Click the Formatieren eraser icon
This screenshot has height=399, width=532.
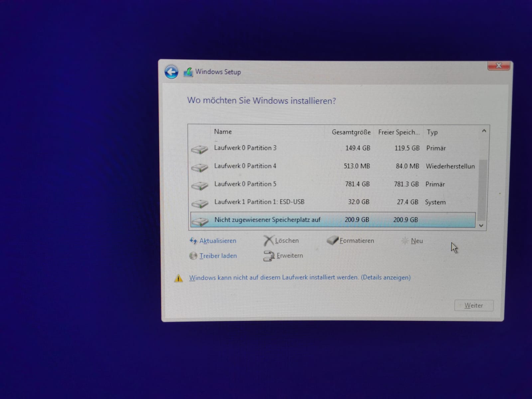click(x=332, y=240)
